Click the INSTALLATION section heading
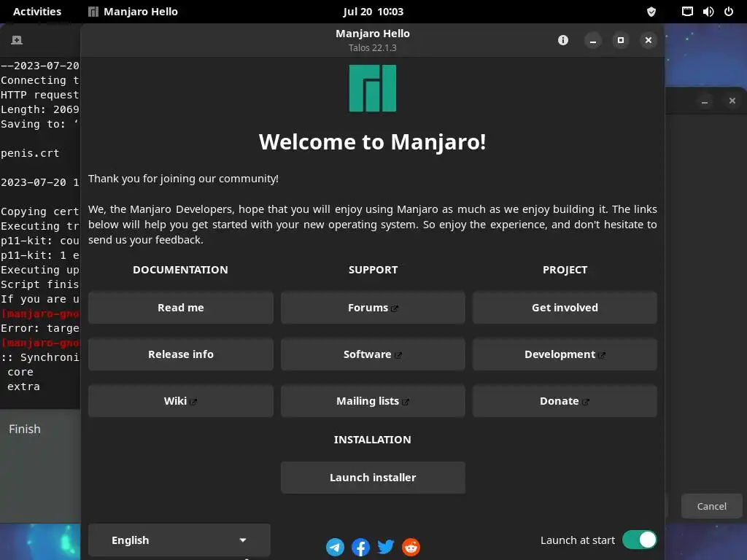 pos(373,440)
